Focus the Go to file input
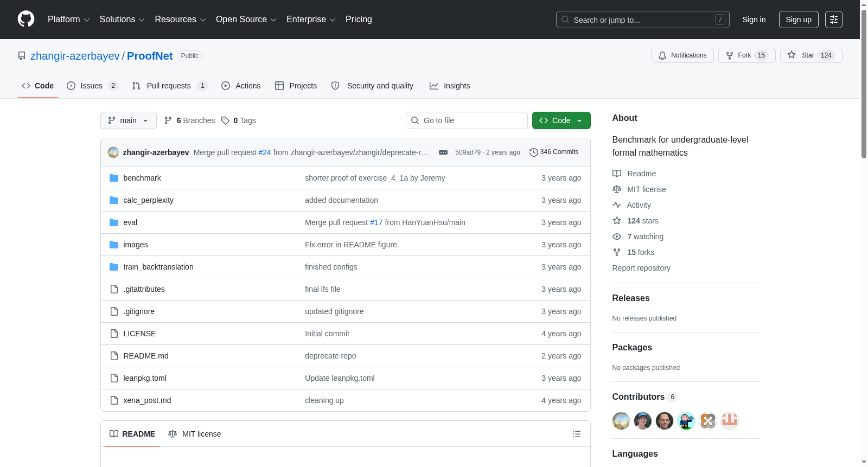This screenshot has width=868, height=467. click(467, 120)
